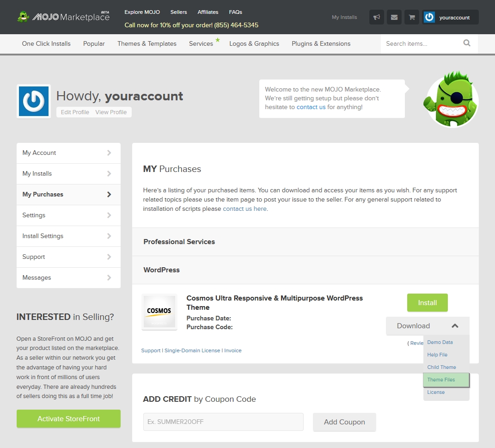Open Settings sidebar item
The image size is (495, 448).
tap(68, 215)
